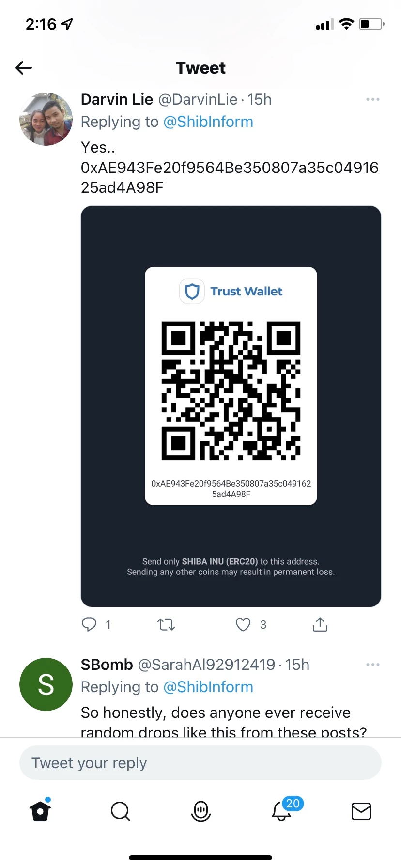The width and height of the screenshot is (401, 868).
Task: Tap the Tweet your reply field
Action: [x=200, y=763]
